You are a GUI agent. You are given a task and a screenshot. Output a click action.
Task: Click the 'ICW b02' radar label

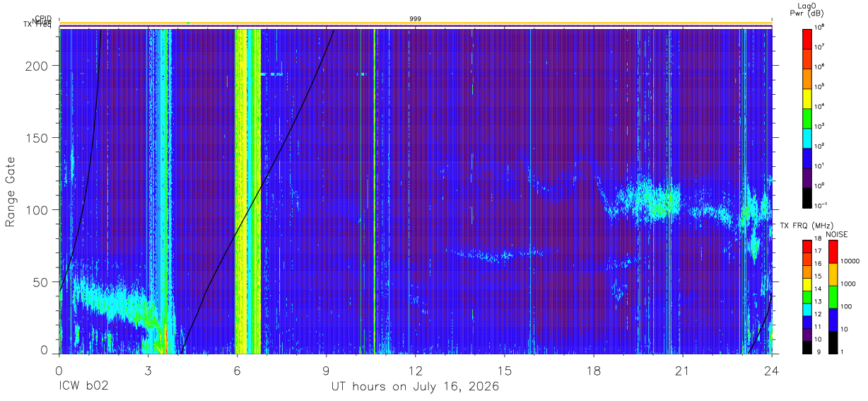click(83, 387)
